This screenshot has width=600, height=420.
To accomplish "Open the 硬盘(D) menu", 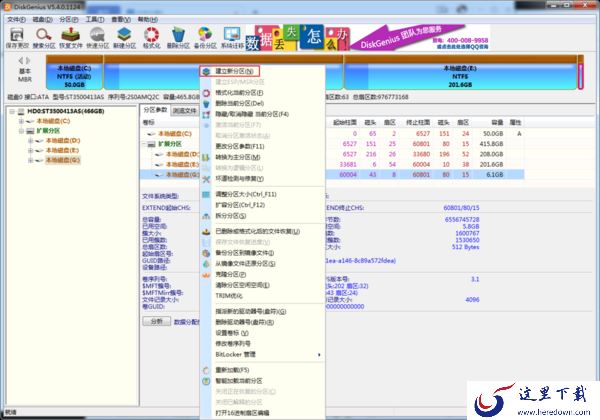I will (42, 19).
